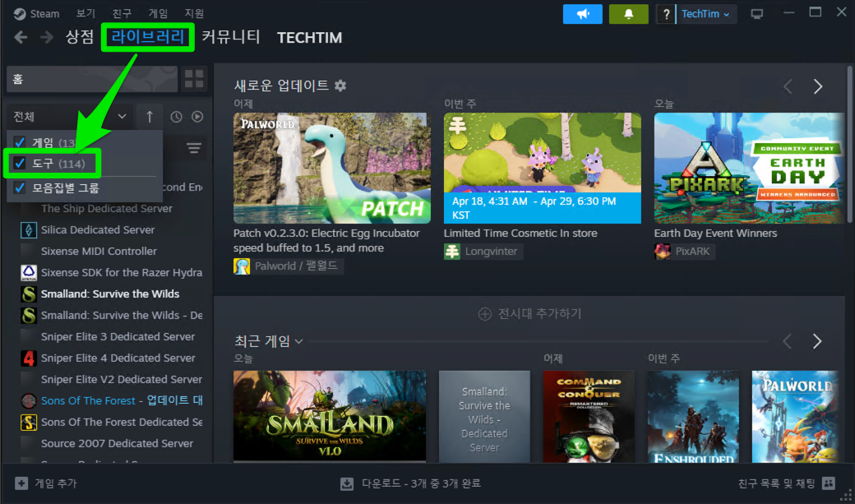This screenshot has height=504, width=855.
Task: Show previous updates in 새로운 업데이트
Action: point(788,86)
